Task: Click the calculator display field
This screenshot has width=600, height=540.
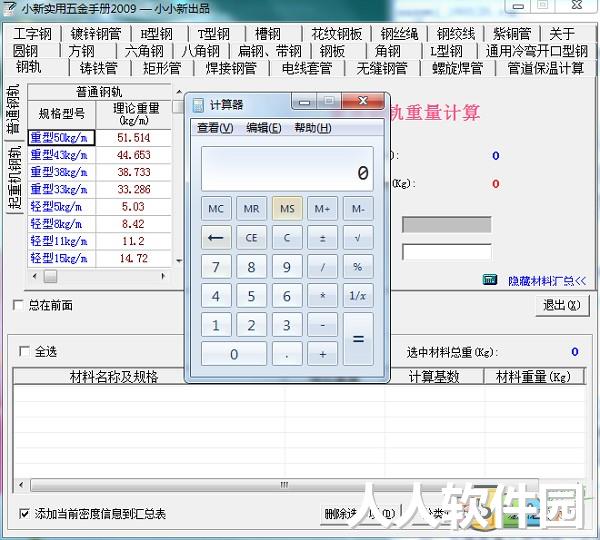Action: tap(287, 168)
